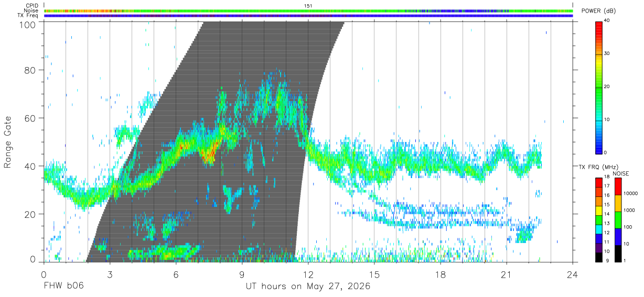Click the 40 tick on Range Gate axis

30,166
